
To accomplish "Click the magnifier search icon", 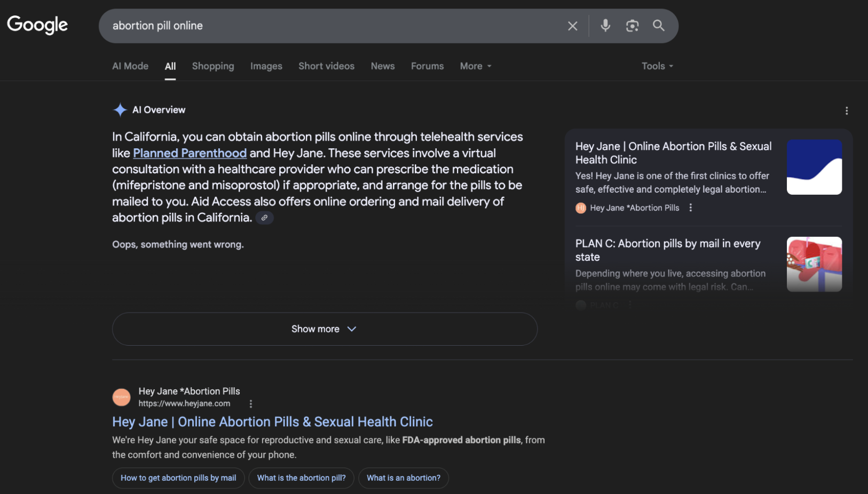I will [x=659, y=26].
